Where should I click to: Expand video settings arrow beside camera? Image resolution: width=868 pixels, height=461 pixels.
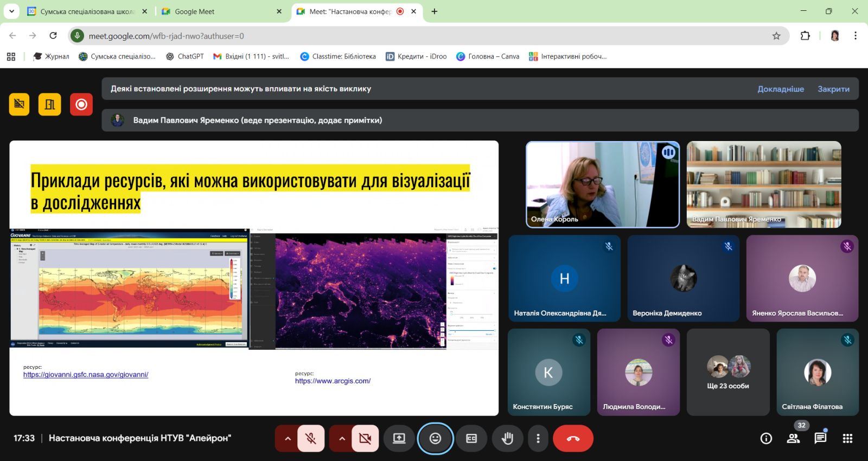point(342,438)
